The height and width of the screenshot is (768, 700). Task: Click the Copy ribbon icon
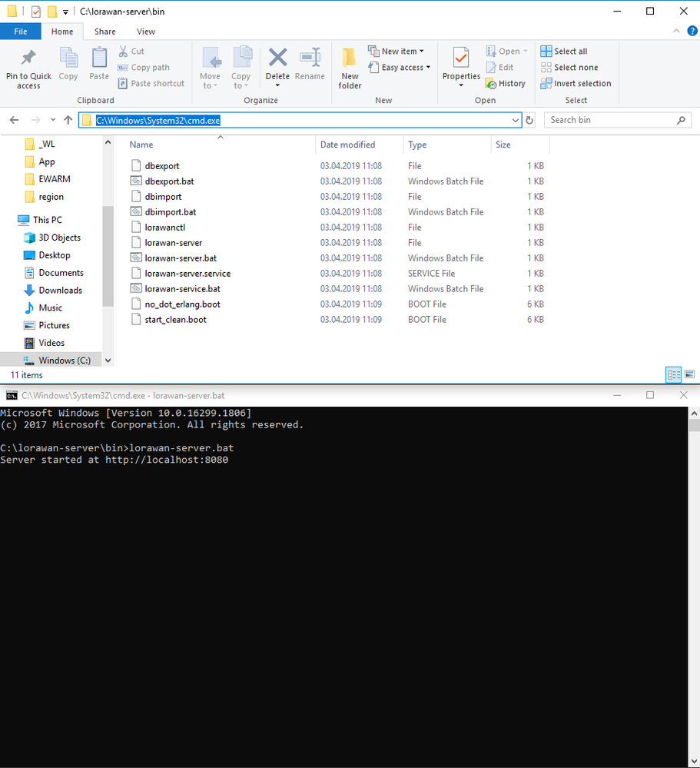[x=68, y=58]
